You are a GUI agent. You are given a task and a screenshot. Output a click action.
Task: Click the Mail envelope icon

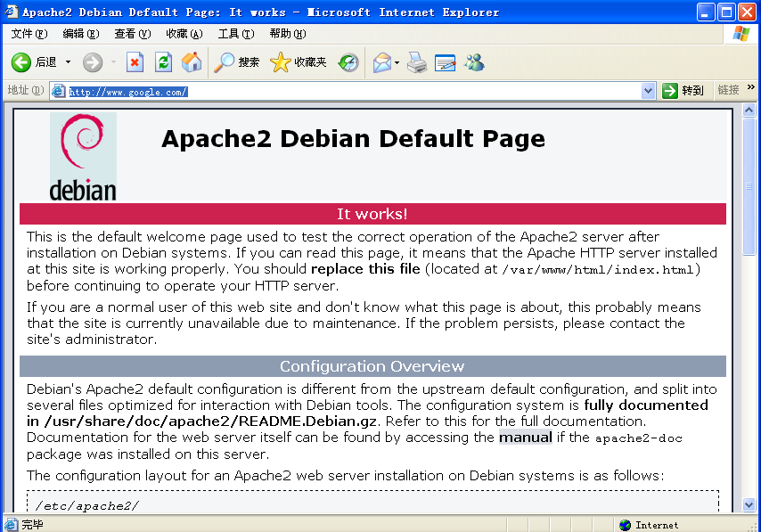382,62
